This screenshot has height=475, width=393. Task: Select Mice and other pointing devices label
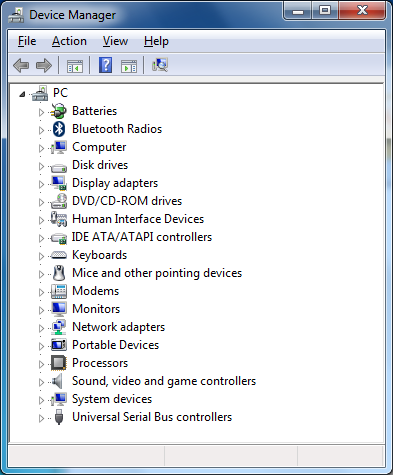point(157,273)
